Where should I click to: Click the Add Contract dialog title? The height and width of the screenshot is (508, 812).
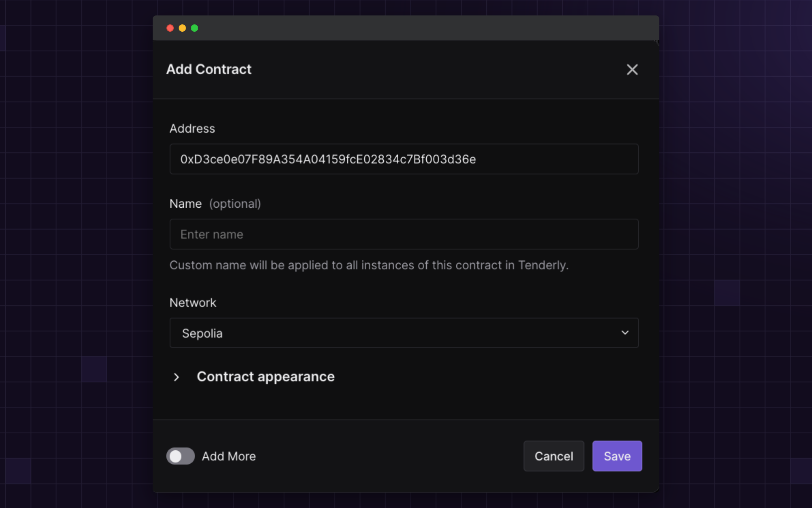coord(209,69)
